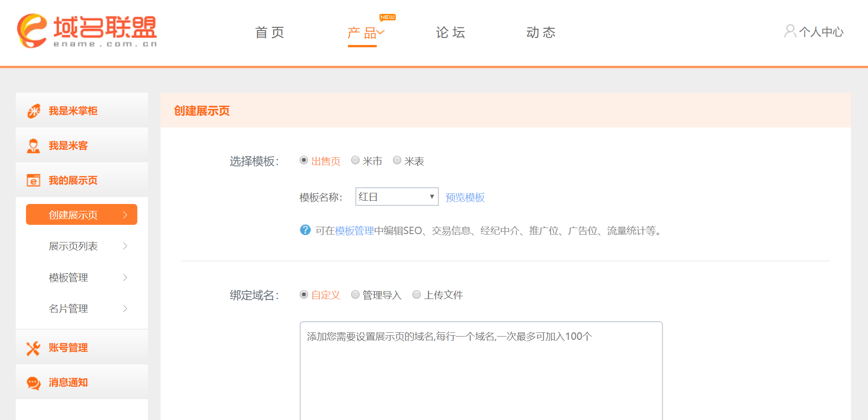Select the 我的展示页 page icon
868x420 pixels.
(x=33, y=180)
